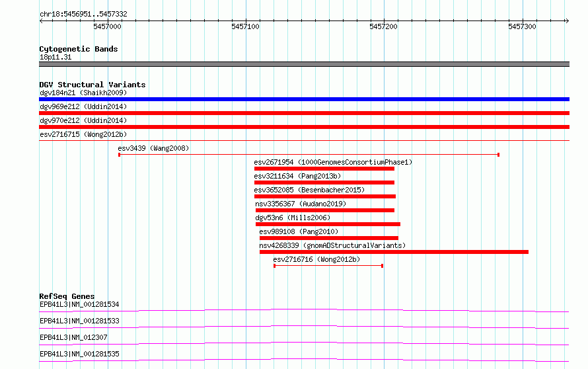588x369 pixels.
Task: Open dgv53n6 (Mills2006) variant label
Action: 293,218
